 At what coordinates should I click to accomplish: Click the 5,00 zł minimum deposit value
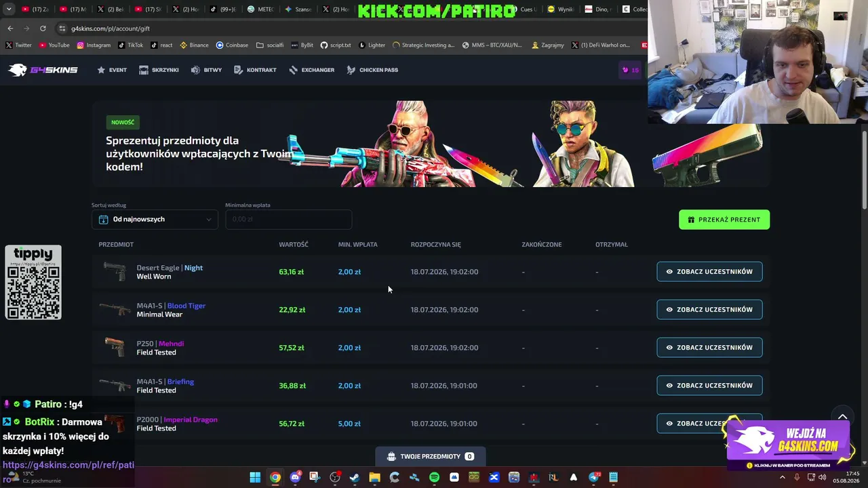click(349, 424)
